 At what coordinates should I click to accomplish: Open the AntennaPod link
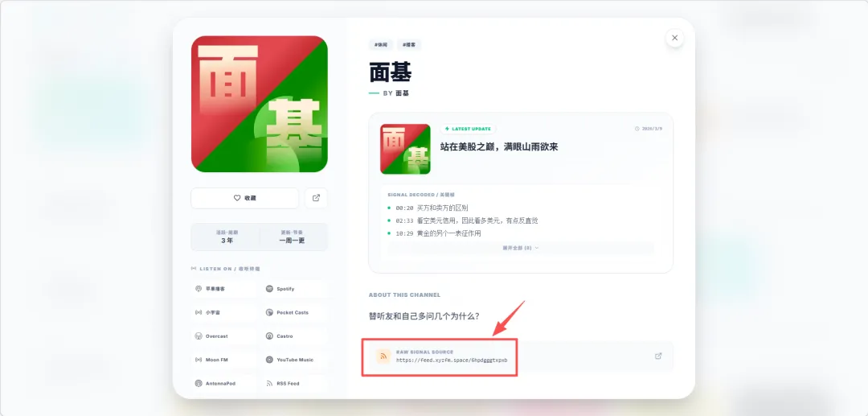point(224,383)
